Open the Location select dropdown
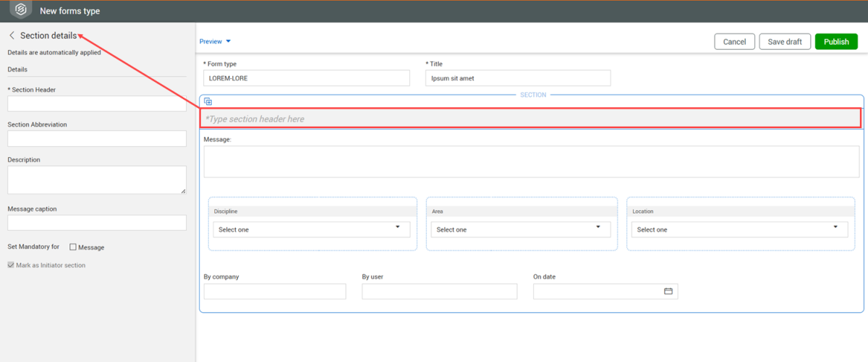 pyautogui.click(x=739, y=230)
